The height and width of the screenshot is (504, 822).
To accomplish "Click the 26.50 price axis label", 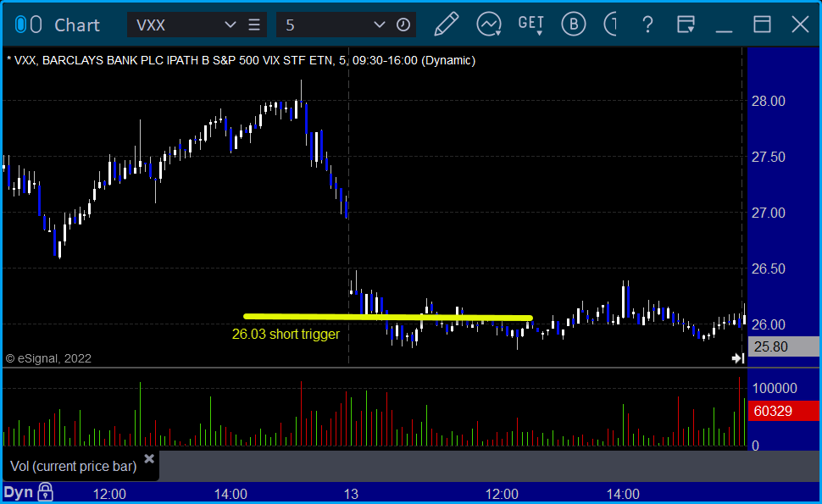I will (769, 269).
